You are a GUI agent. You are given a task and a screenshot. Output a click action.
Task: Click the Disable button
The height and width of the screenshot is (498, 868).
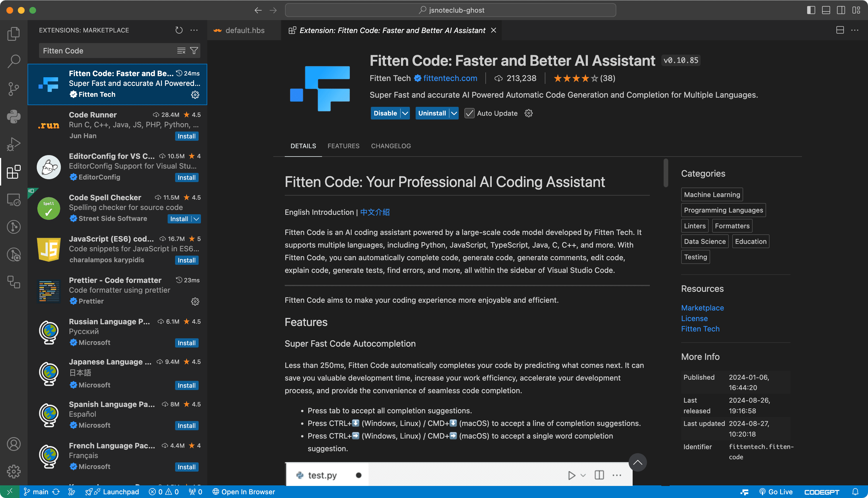point(385,113)
